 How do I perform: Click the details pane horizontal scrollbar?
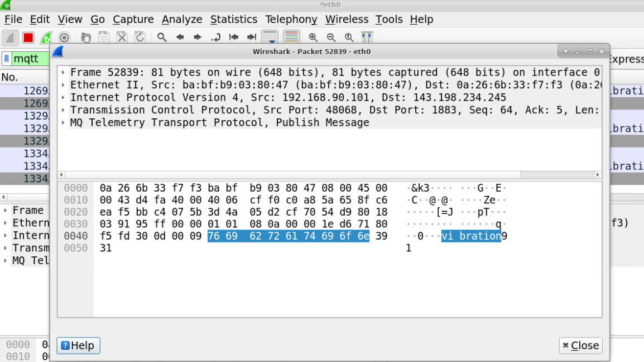[x=290, y=175]
